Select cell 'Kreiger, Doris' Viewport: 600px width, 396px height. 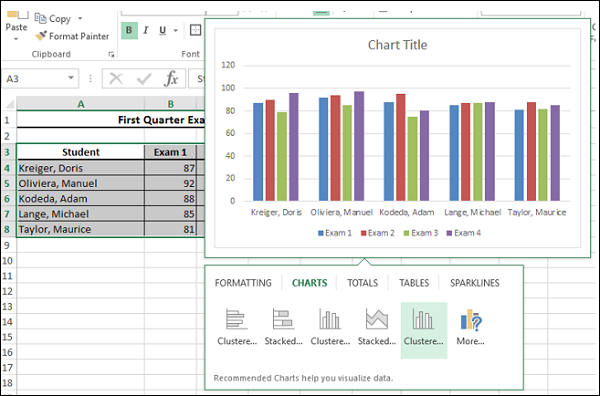pyautogui.click(x=80, y=168)
